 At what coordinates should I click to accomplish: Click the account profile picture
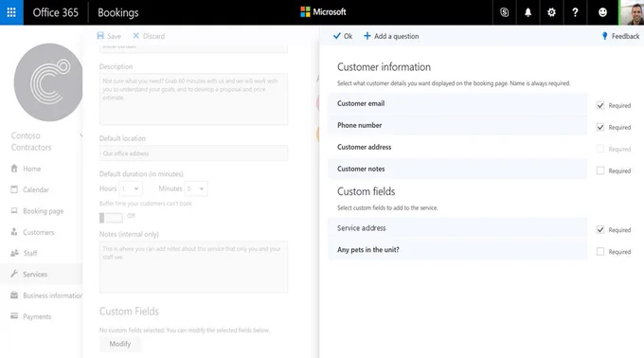pyautogui.click(x=632, y=12)
